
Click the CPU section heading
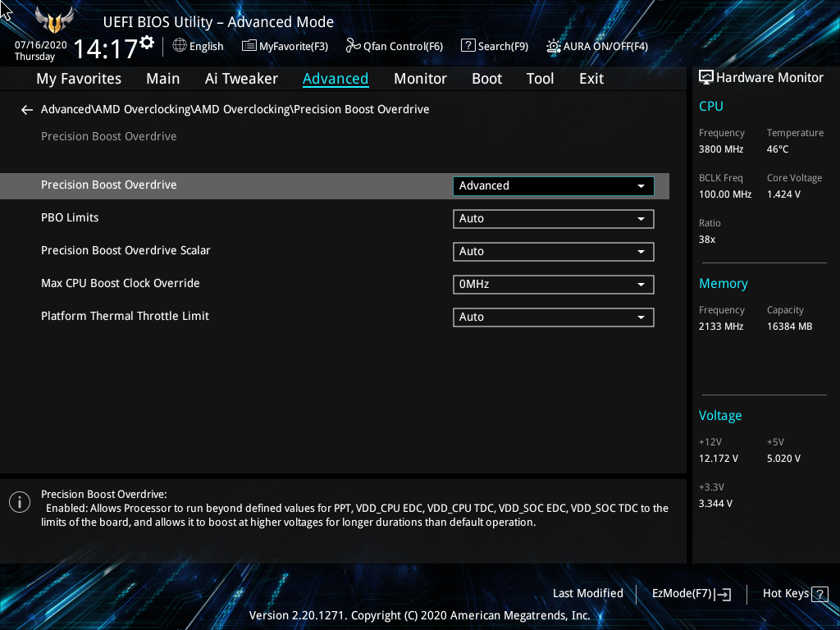(711, 106)
